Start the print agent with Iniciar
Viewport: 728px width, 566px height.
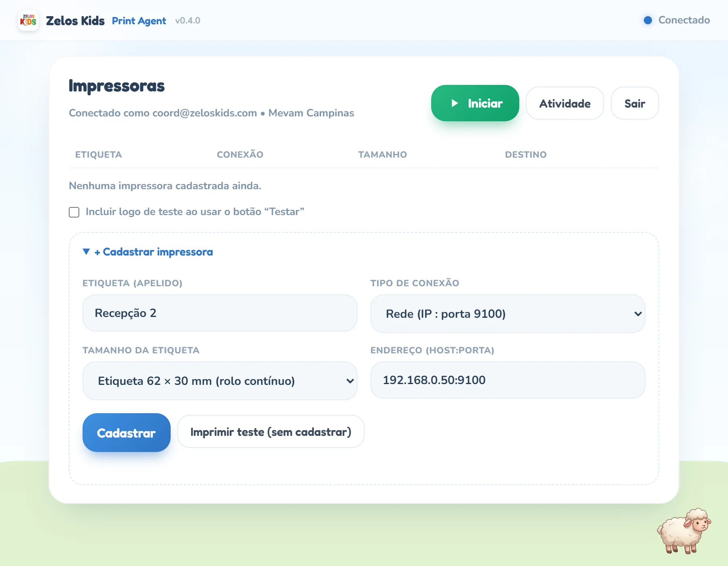(475, 103)
